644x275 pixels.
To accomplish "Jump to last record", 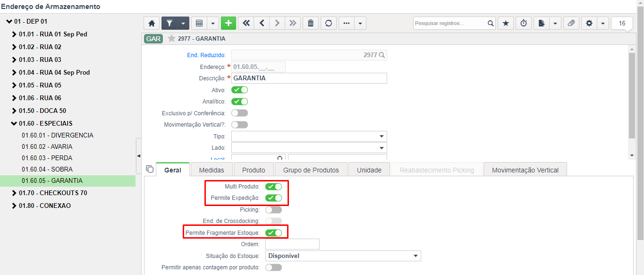I will 293,23.
